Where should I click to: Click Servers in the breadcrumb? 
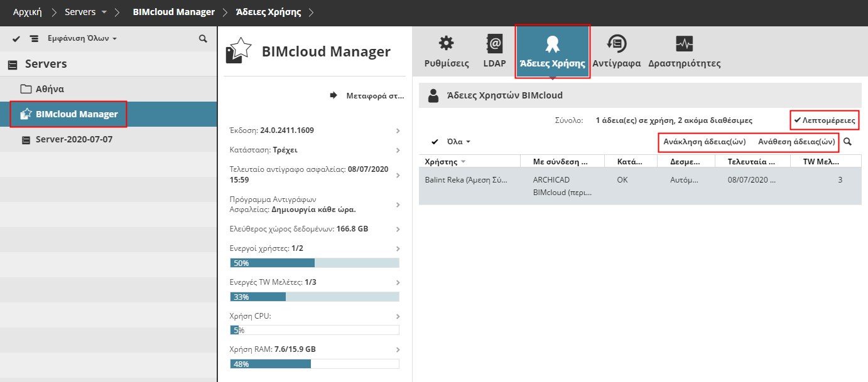[80, 12]
